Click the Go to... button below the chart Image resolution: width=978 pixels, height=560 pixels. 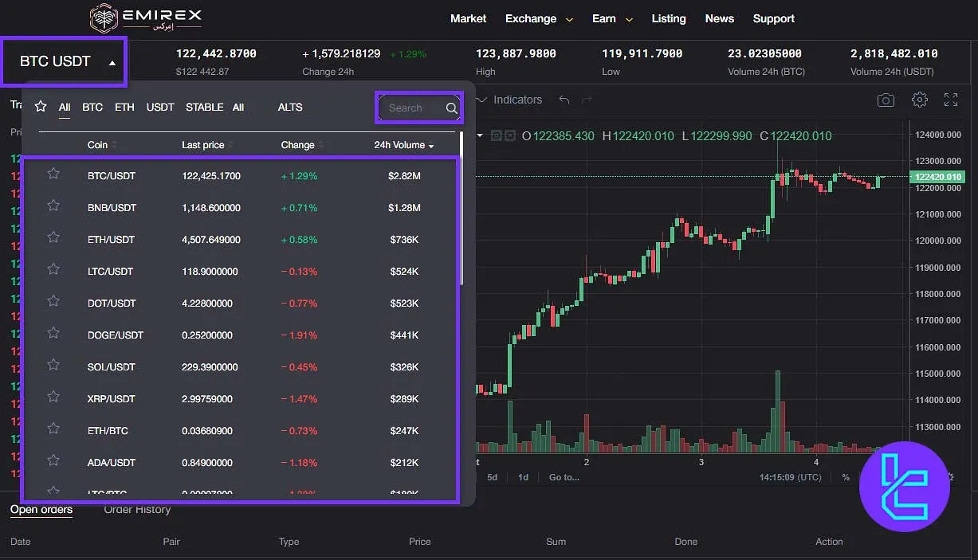point(564,476)
